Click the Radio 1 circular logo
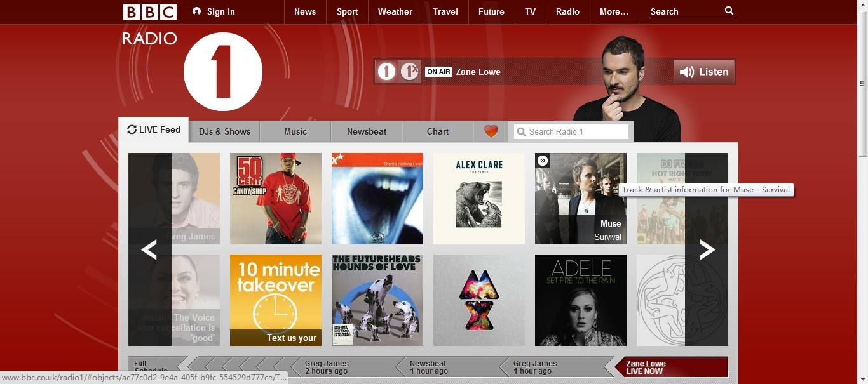 pyautogui.click(x=223, y=72)
